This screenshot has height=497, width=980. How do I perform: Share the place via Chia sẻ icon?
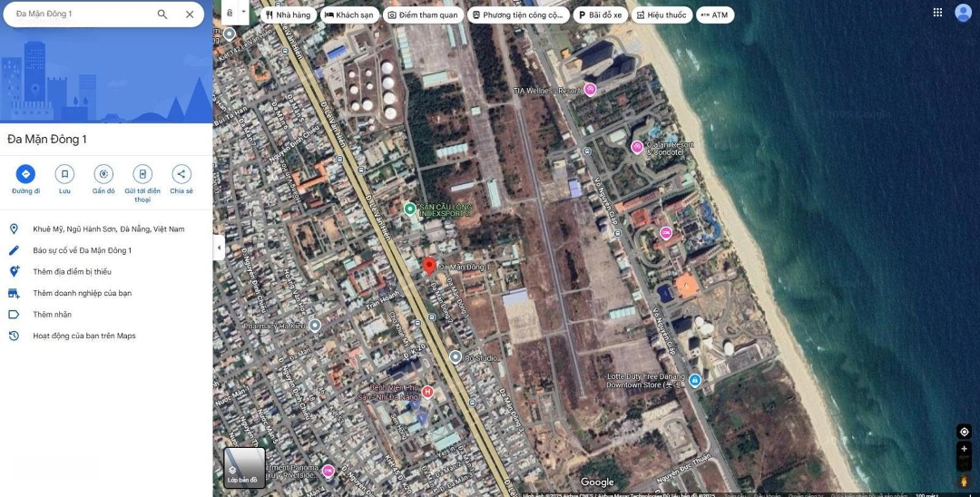coord(181,174)
